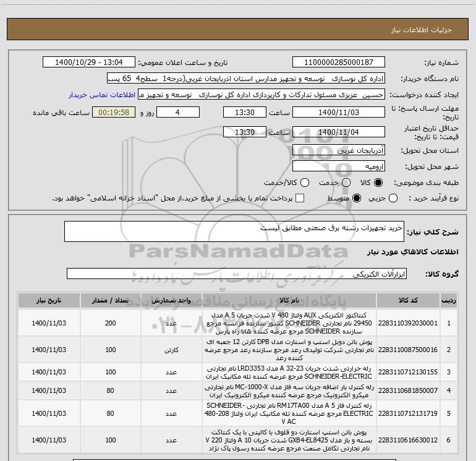Viewport: 476px width, 461px height.
Task: Click the price validity hour 13:30 field
Action: tap(245, 132)
